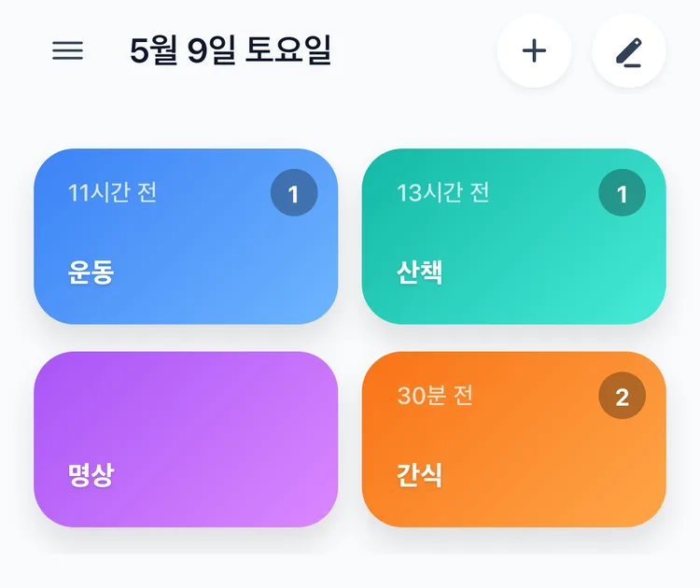The width and height of the screenshot is (700, 588).
Task: Tap count badge 1 on 산책 card
Action: pyautogui.click(x=622, y=193)
